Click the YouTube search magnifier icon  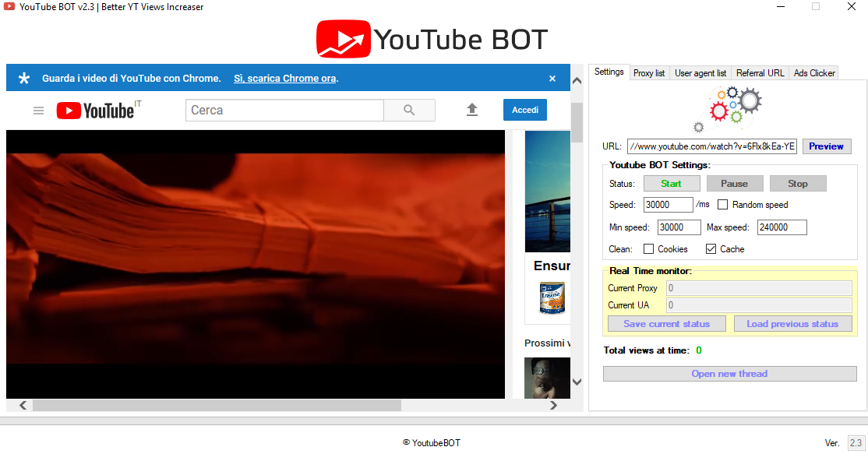point(409,110)
